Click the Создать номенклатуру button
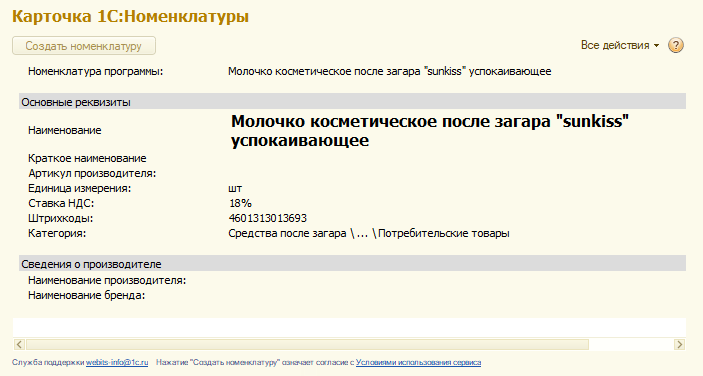 (x=84, y=46)
